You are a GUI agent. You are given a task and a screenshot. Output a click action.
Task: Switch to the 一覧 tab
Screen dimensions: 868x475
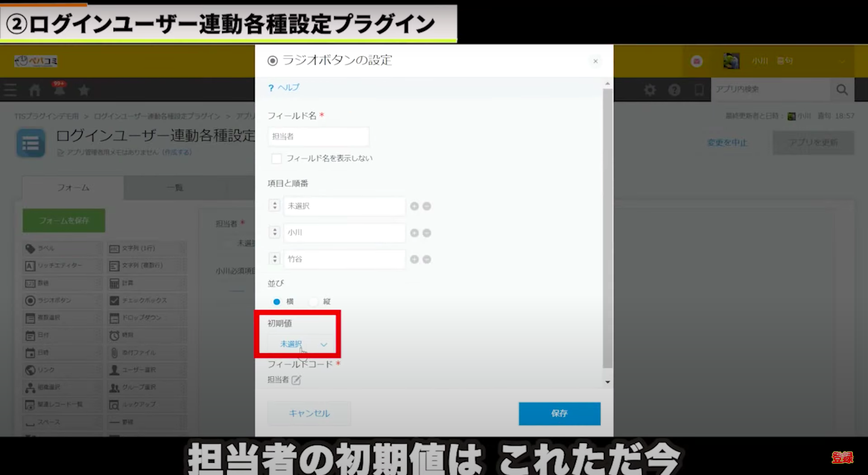[x=174, y=187]
